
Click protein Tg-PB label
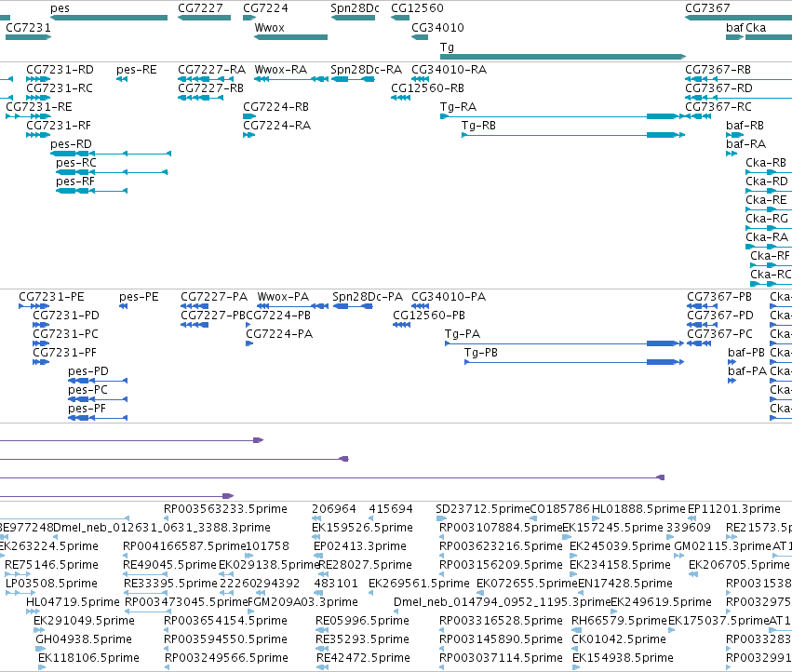coord(481,353)
